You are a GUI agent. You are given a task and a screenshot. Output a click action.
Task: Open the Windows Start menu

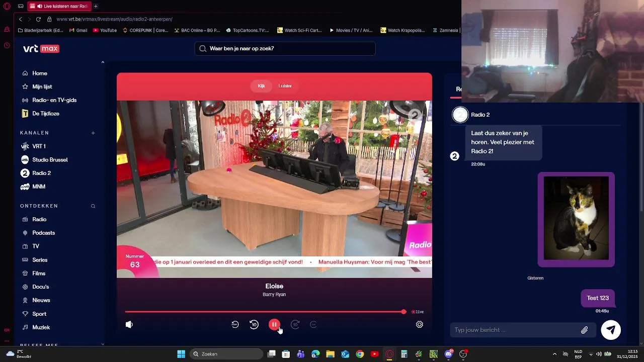(181, 354)
